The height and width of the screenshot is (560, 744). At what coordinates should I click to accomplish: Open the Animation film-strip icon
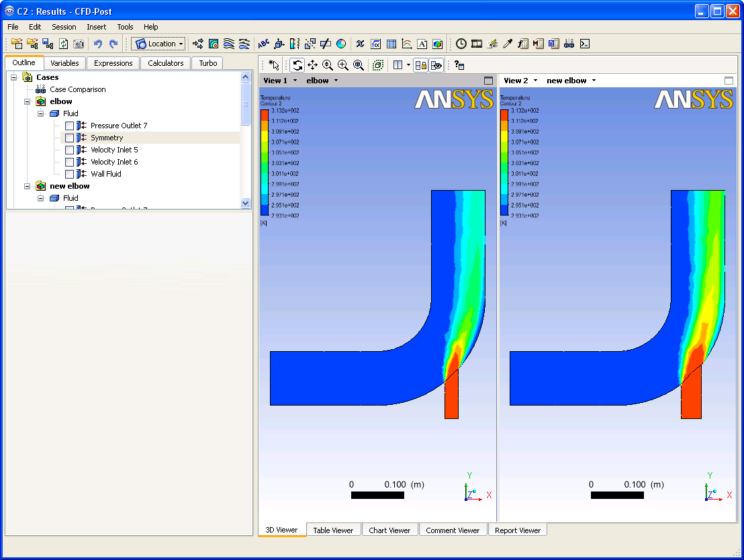476,44
